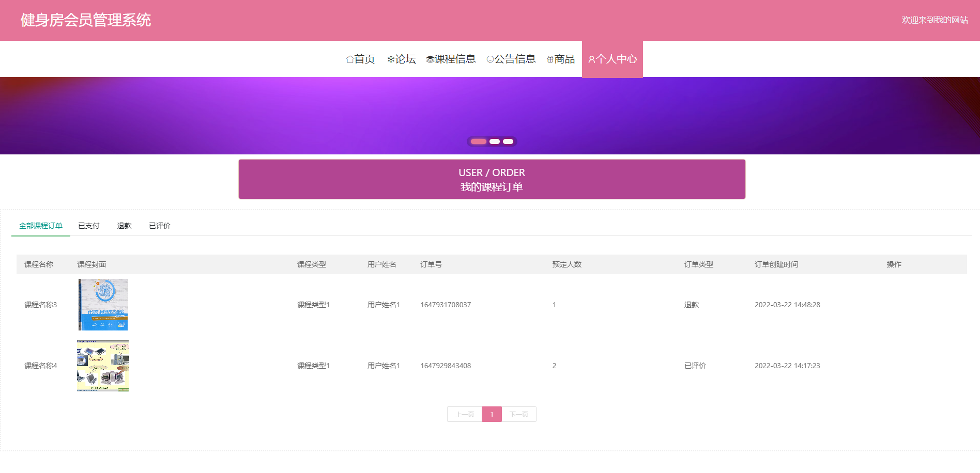Screen dimensions: 980x473
Task: Open the 首页 navigation item
Action: (x=360, y=59)
